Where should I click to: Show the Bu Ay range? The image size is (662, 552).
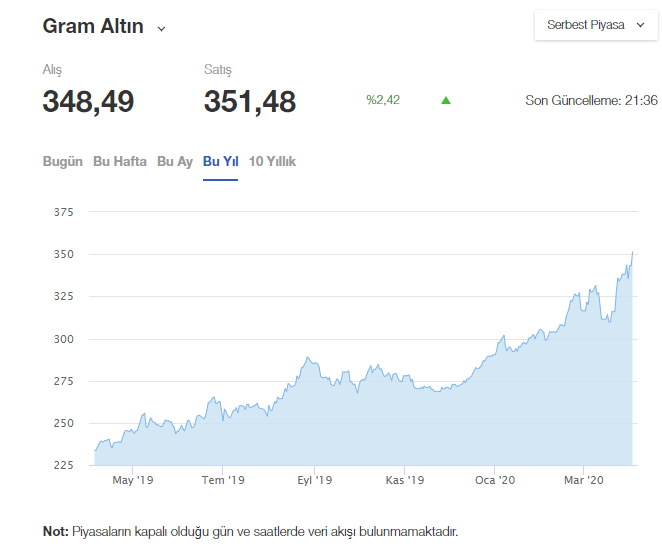174,161
